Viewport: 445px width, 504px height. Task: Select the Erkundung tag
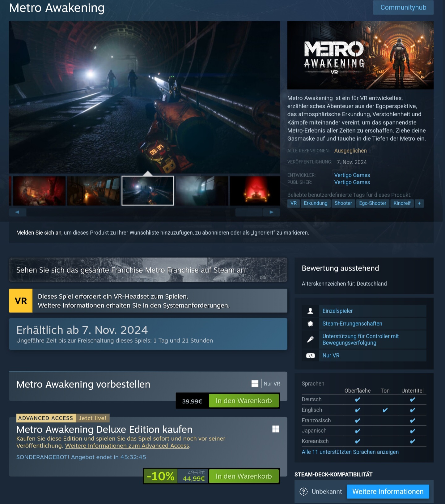click(316, 203)
